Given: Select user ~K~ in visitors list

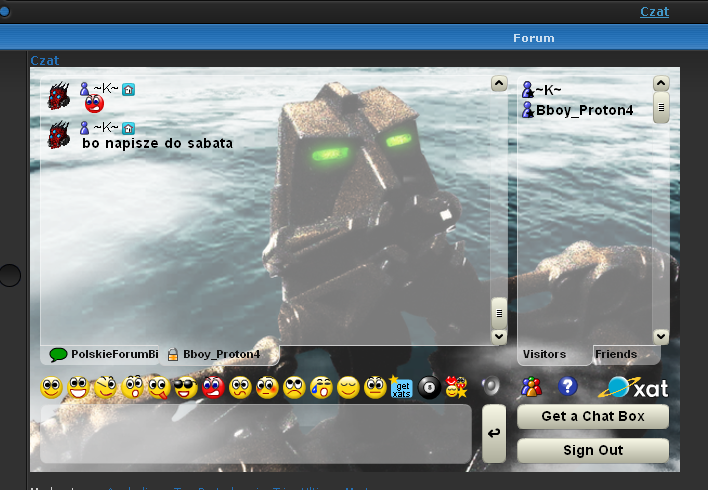Looking at the screenshot, I should coord(542,90).
